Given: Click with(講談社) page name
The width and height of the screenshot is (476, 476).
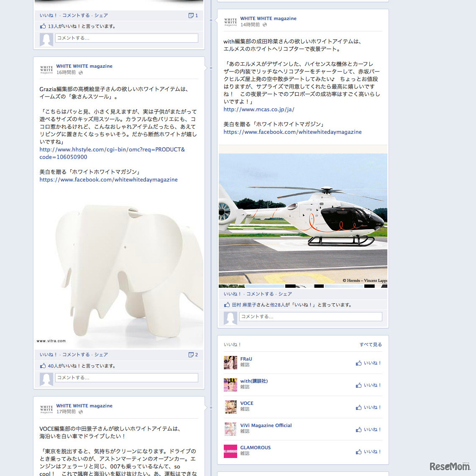Looking at the screenshot, I should (x=254, y=381).
